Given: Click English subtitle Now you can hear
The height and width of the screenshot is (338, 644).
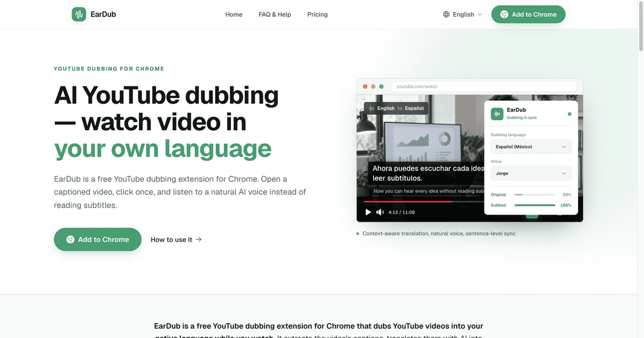Looking at the screenshot, I should 428,191.
